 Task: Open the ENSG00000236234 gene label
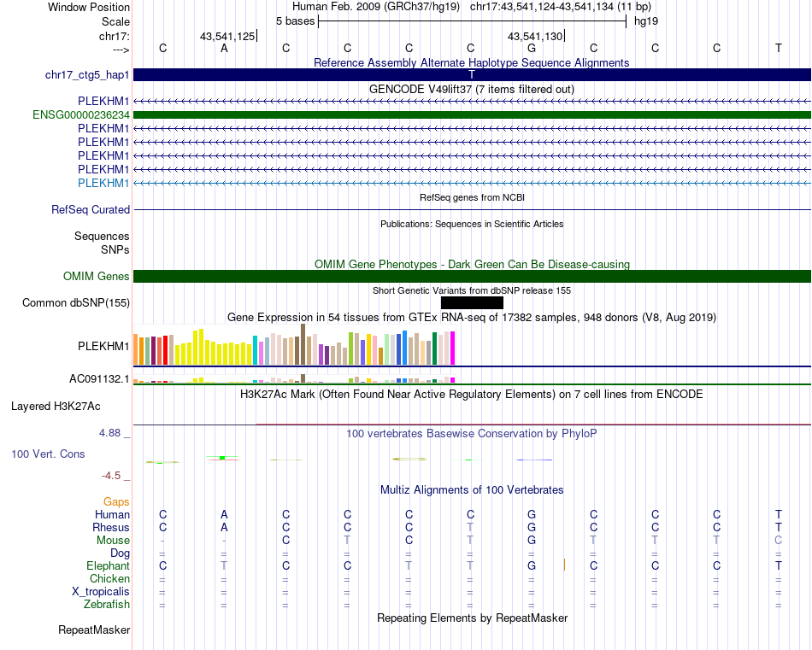tap(81, 115)
